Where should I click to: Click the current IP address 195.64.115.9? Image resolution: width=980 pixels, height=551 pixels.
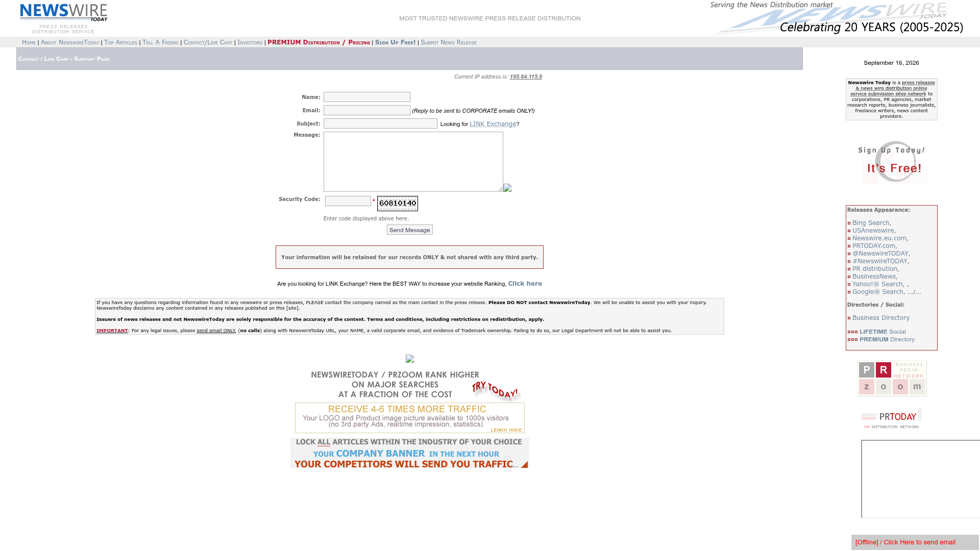coord(526,77)
